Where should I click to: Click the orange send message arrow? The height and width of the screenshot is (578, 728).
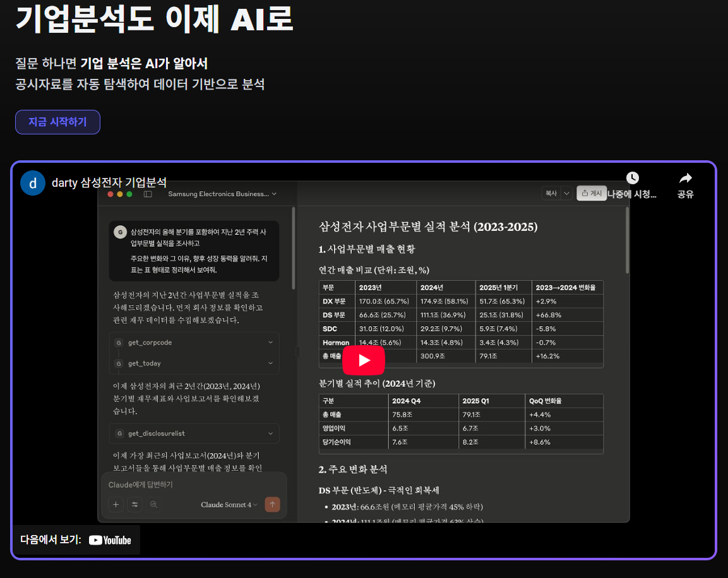[272, 504]
